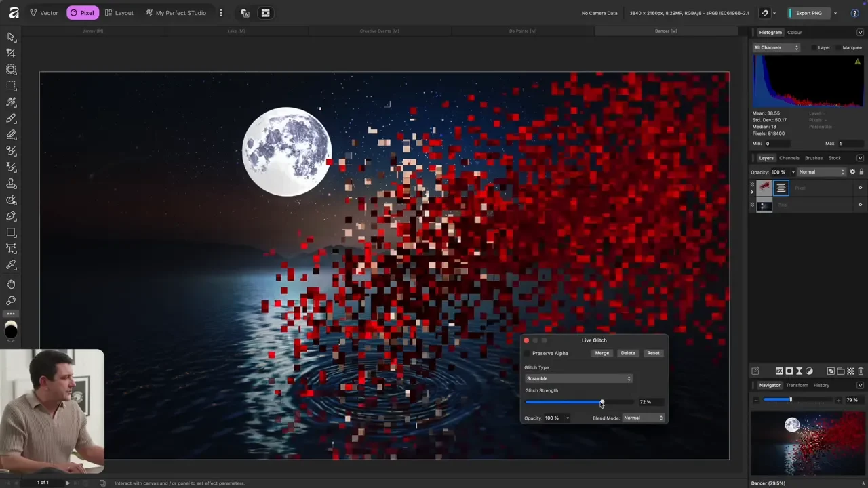Enable the Preserve Alpha checkbox
The height and width of the screenshot is (488, 868).
pos(528,354)
